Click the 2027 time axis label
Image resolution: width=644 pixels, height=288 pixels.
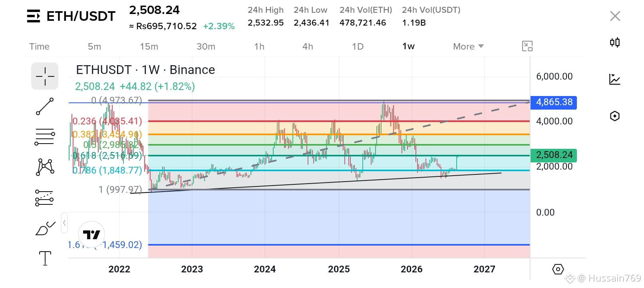(x=484, y=269)
